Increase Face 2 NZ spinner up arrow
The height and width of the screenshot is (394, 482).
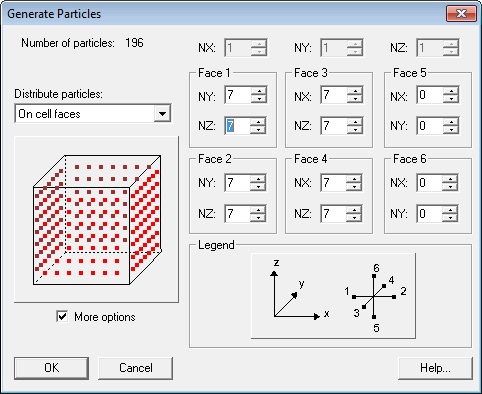pos(259,210)
